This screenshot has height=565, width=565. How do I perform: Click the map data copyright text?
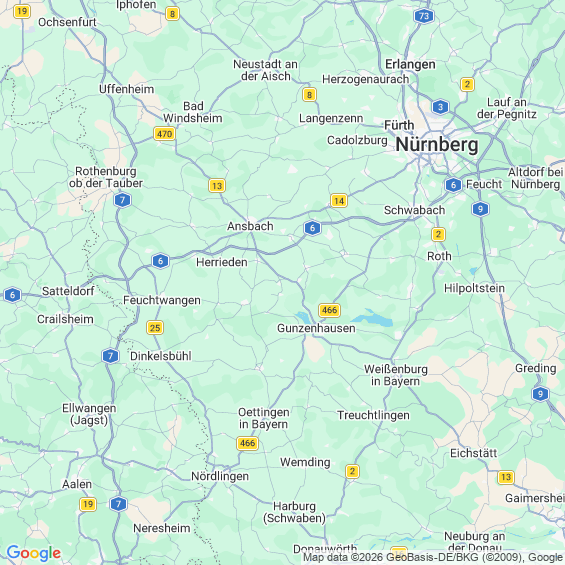[x=433, y=557]
